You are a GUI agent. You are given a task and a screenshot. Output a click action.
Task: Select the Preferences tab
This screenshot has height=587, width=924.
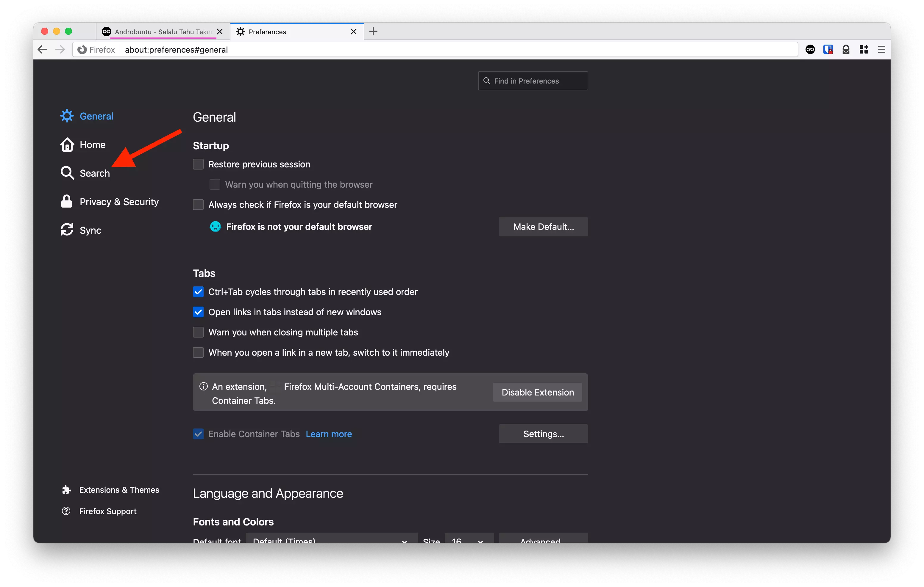(288, 32)
